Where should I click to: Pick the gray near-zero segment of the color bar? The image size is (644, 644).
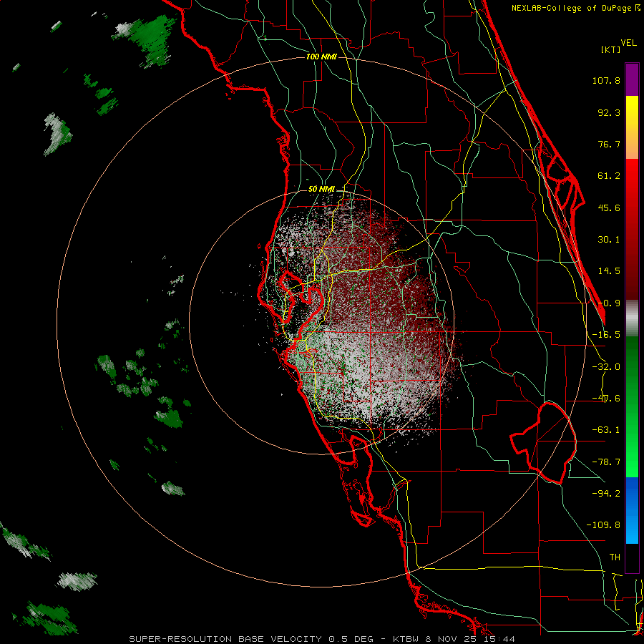[x=632, y=318]
